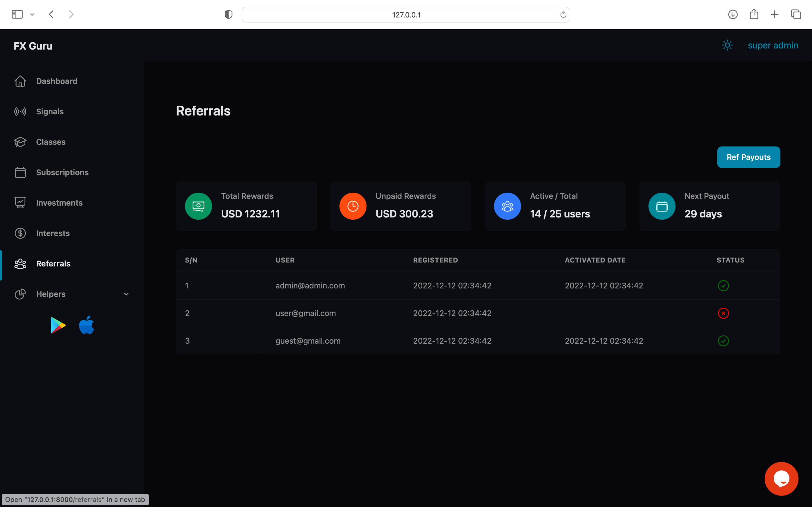Expand the Helpers menu chevron
The image size is (812, 507).
(126, 294)
